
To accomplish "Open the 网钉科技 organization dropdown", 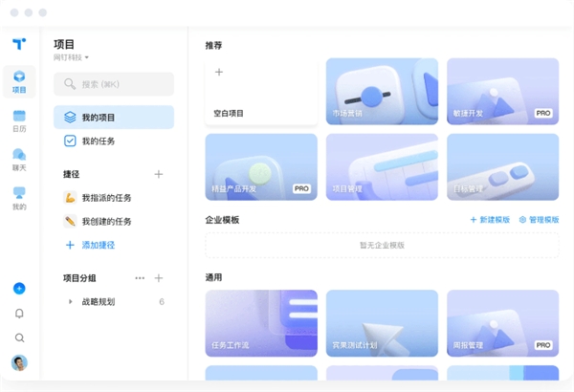I will 71,57.
